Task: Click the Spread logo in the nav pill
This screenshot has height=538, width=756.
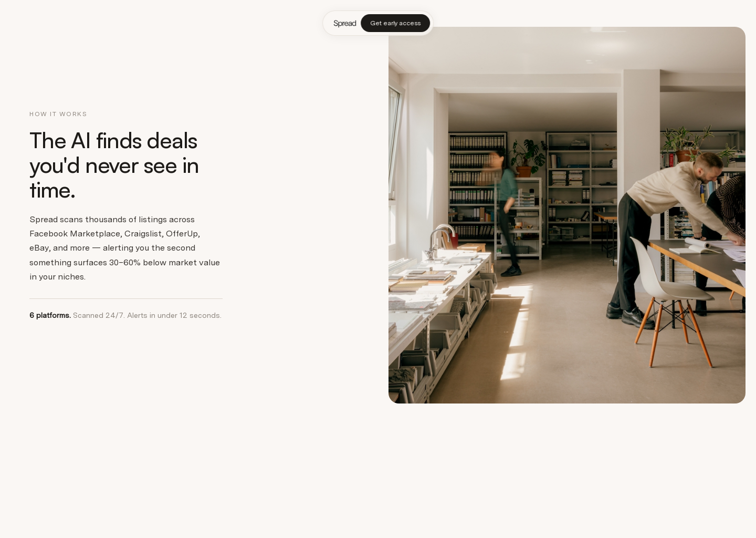Action: (x=344, y=23)
